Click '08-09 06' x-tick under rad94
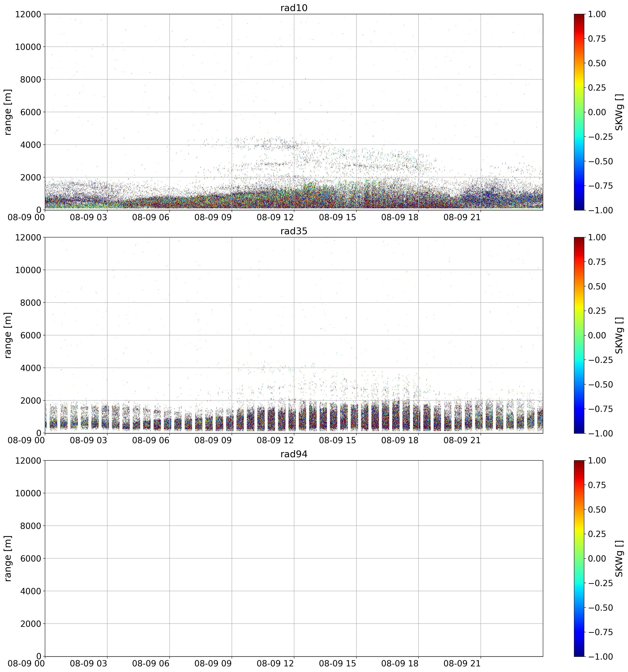 coord(151,664)
